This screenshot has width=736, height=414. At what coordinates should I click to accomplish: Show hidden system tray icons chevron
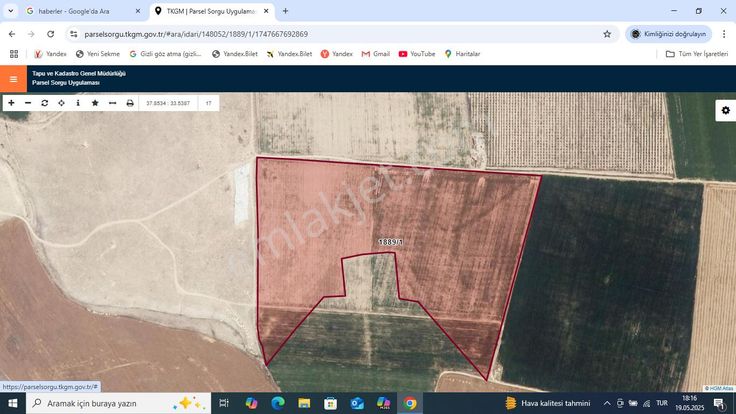tap(607, 403)
